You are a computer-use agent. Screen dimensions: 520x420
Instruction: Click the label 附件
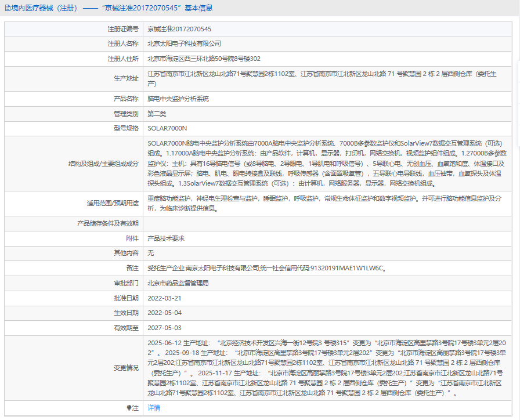[132, 238]
